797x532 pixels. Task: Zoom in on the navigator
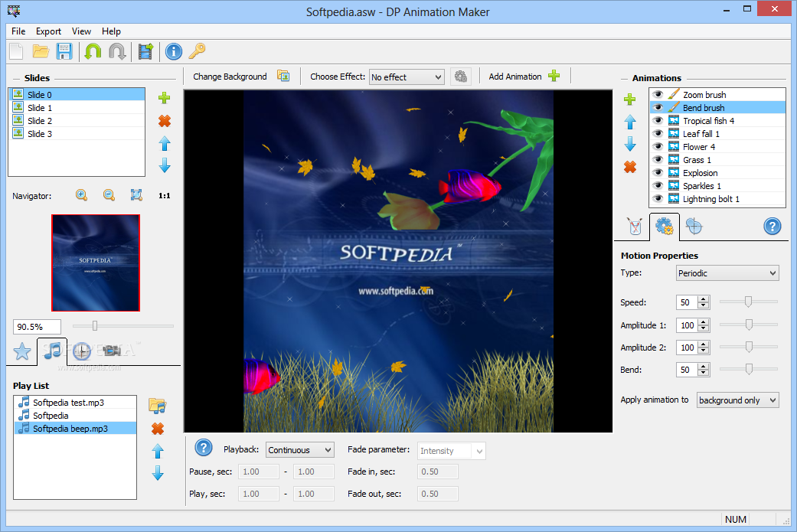point(81,195)
